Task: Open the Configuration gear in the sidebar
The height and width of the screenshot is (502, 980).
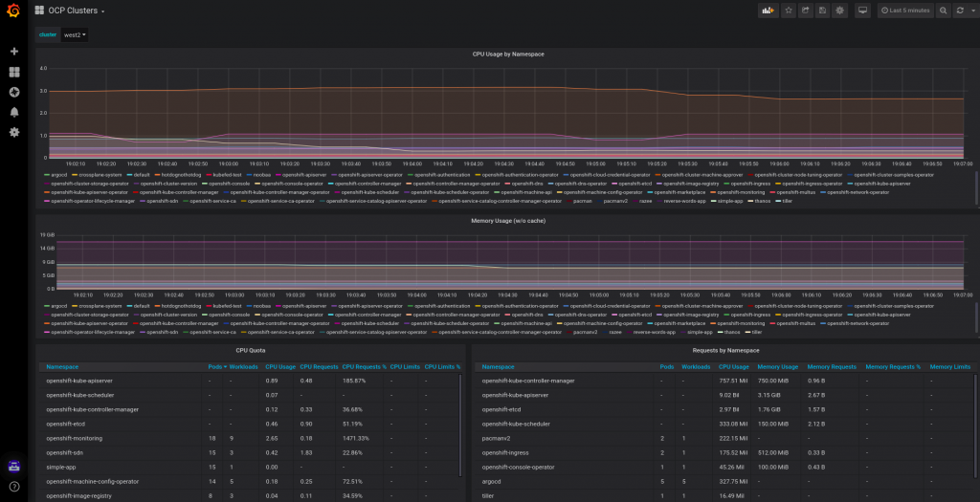Action: 13,132
